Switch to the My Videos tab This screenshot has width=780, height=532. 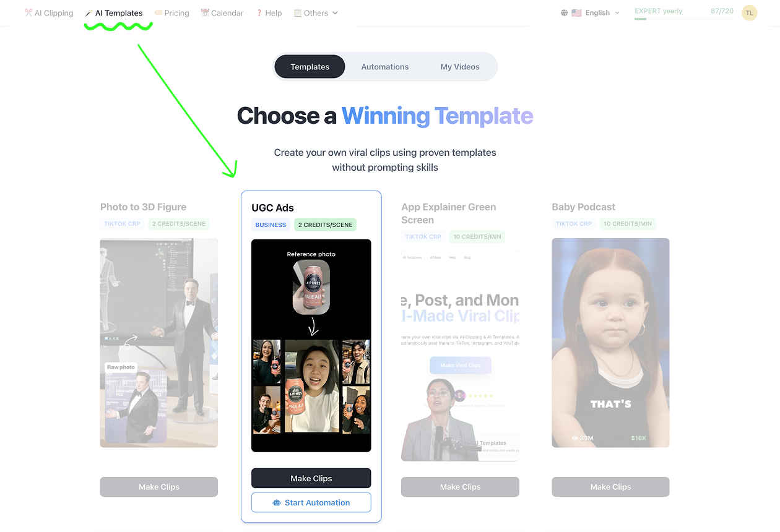(x=460, y=67)
